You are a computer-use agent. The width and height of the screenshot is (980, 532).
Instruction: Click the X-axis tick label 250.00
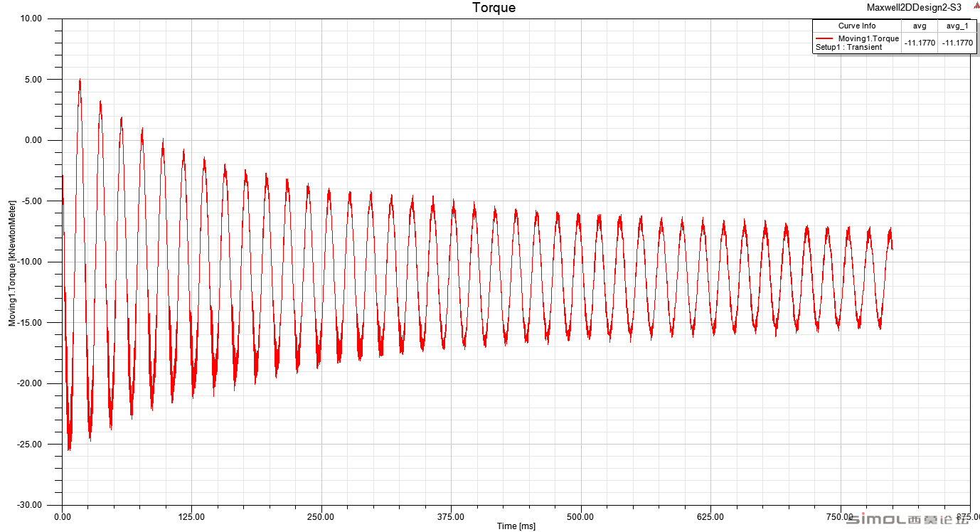pos(321,516)
